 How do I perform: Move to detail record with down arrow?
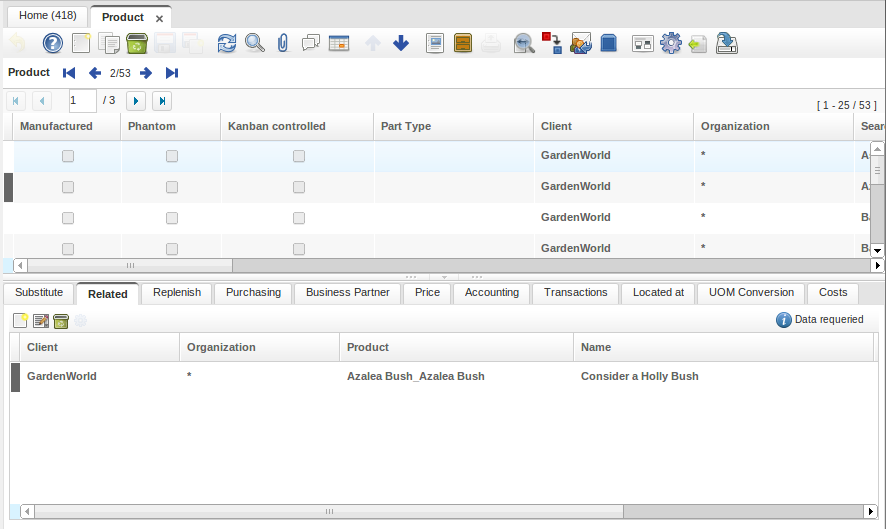click(x=401, y=43)
